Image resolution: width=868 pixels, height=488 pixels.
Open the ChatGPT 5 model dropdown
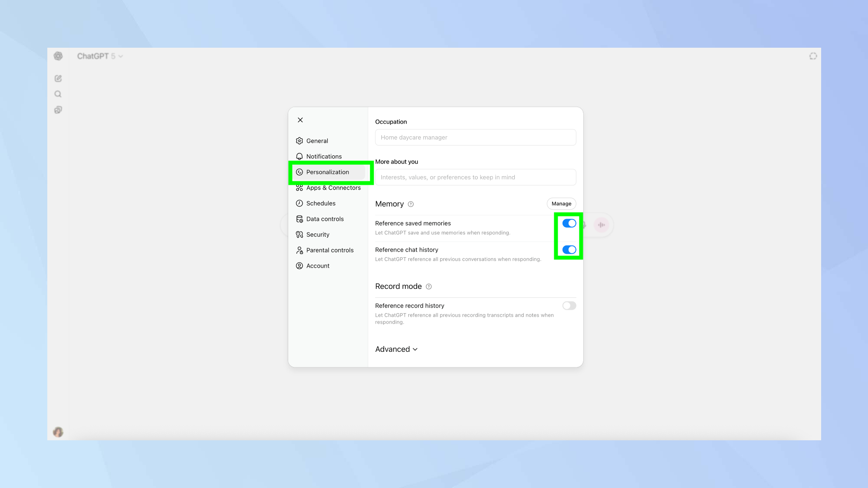click(x=100, y=56)
